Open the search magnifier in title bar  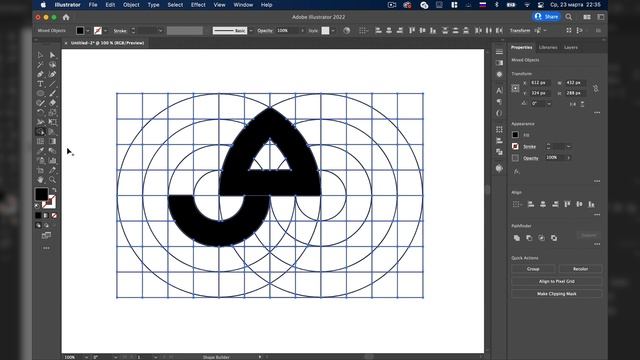click(569, 17)
